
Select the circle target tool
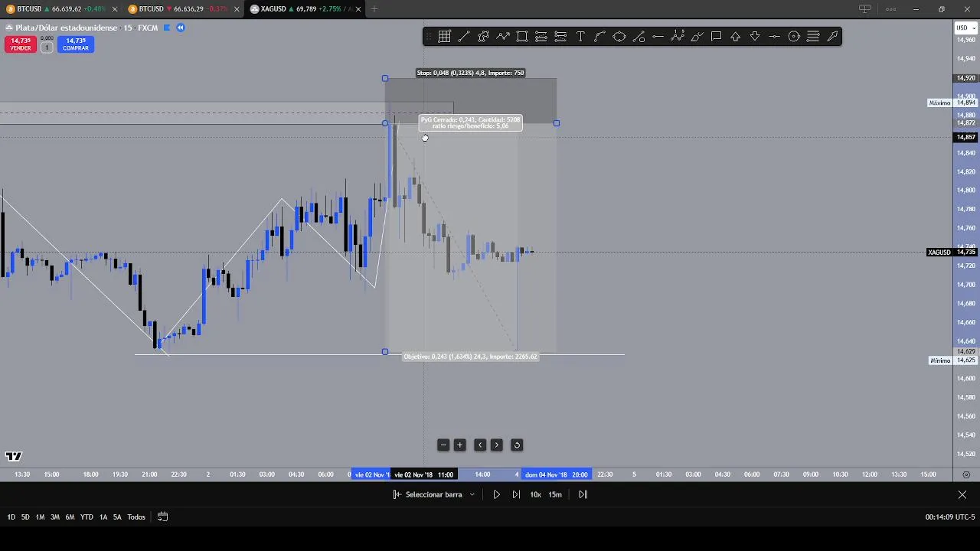794,36
